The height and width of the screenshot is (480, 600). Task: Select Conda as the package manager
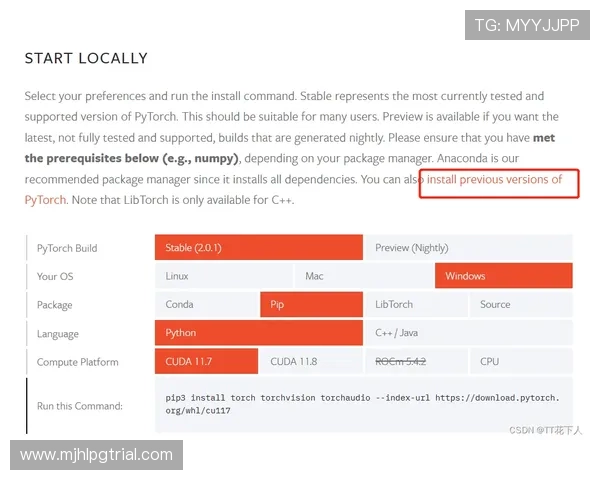point(206,305)
